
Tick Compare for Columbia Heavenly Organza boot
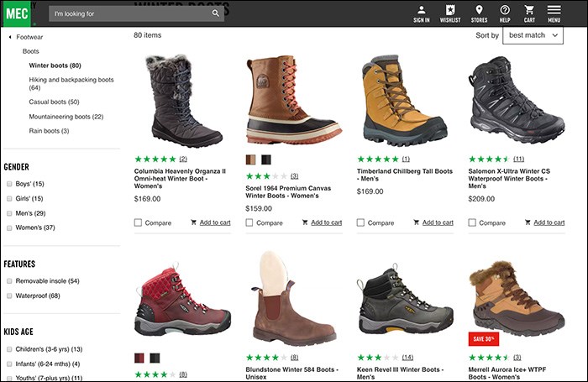tap(138, 222)
